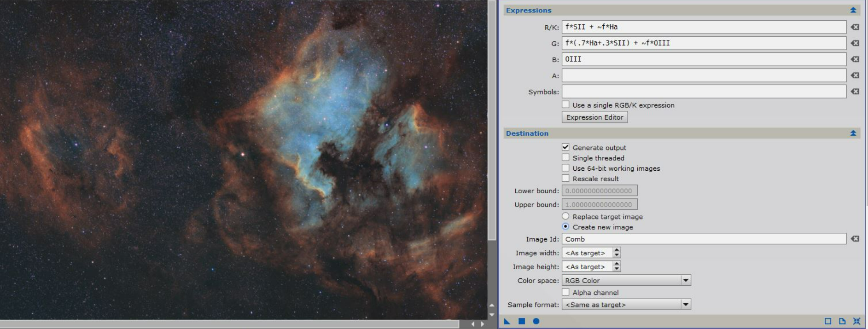Clear the A expression with its delete icon
This screenshot has width=868, height=329.
855,75
